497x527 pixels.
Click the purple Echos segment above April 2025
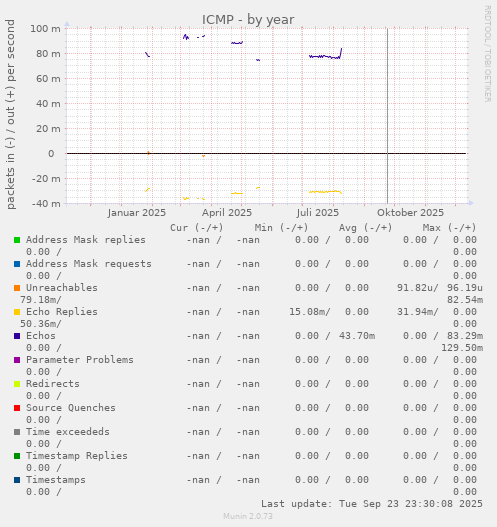click(x=237, y=43)
